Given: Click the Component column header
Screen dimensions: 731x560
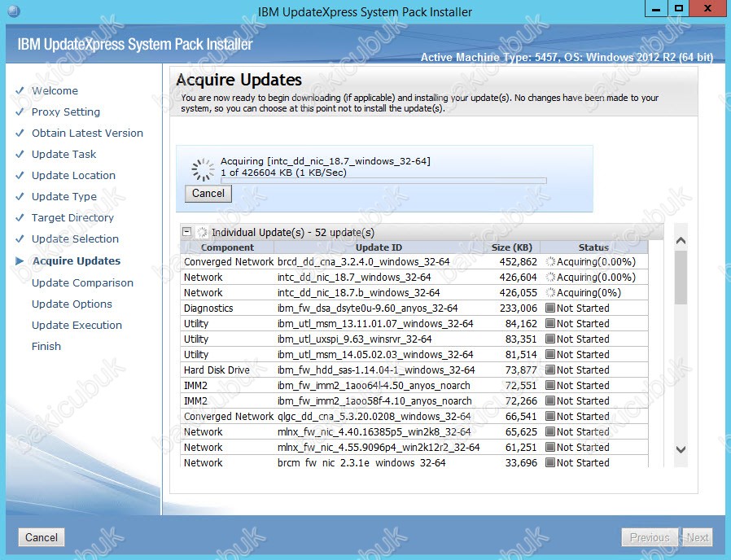Looking at the screenshot, I should pyautogui.click(x=227, y=247).
